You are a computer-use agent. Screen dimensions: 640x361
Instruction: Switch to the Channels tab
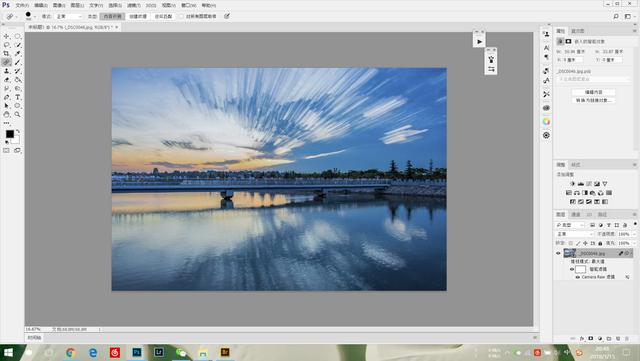point(576,214)
